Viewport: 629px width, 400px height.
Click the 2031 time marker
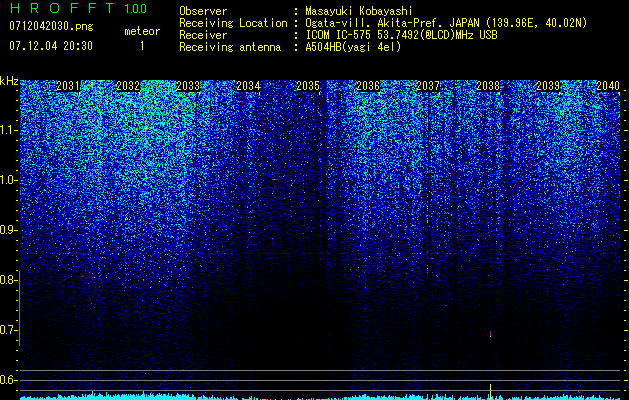(x=68, y=86)
